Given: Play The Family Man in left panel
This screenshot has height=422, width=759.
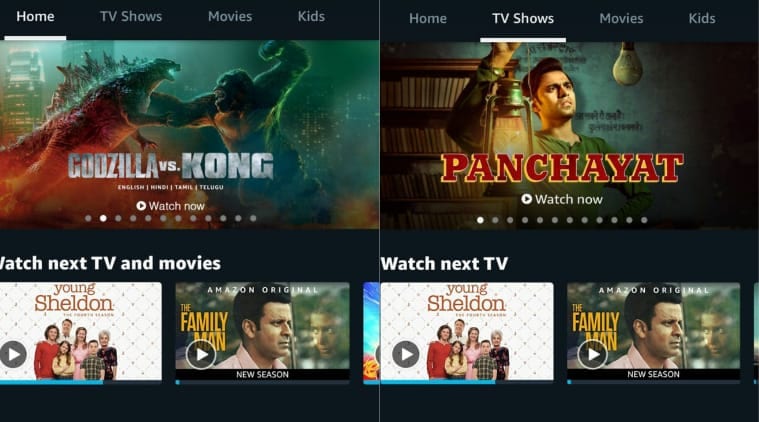Looking at the screenshot, I should [201, 355].
